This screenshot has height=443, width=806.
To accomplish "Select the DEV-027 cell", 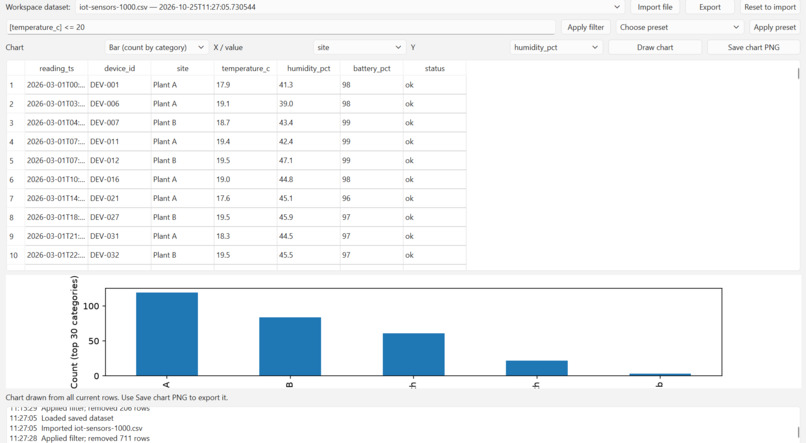I will (x=119, y=217).
